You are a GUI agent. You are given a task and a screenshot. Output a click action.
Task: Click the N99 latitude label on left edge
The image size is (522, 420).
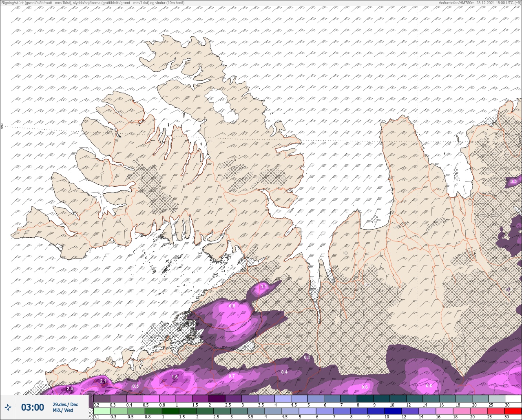coord(2,127)
